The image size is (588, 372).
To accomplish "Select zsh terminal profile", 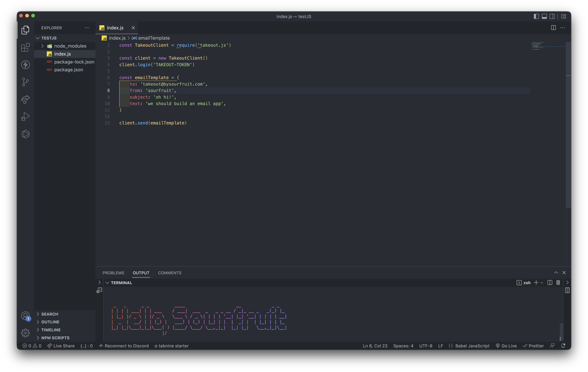I will point(524,283).
